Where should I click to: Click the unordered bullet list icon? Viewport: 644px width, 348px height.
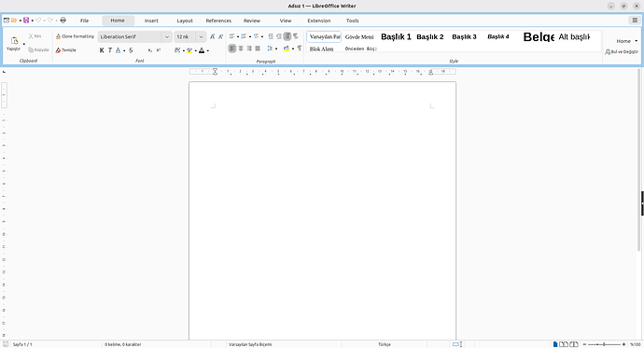[231, 36]
